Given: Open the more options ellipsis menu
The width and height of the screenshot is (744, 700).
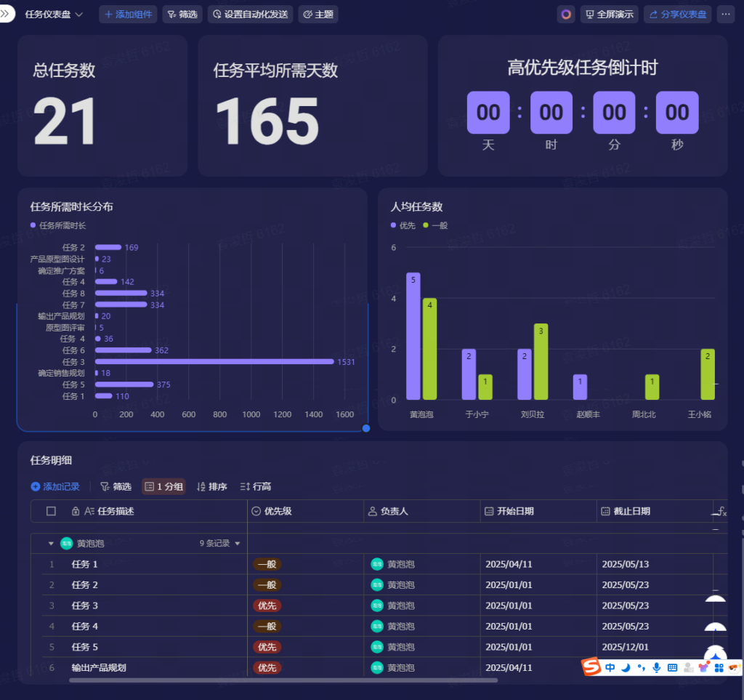Looking at the screenshot, I should (725, 15).
